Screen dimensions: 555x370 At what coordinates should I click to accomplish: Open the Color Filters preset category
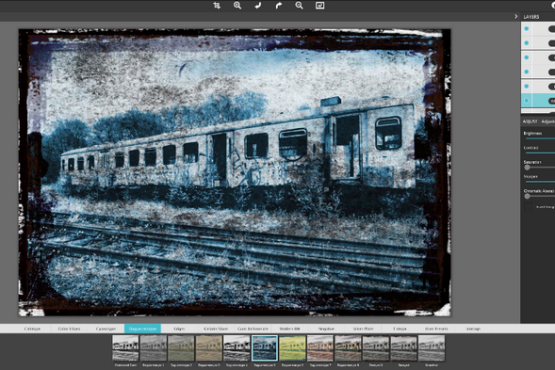pyautogui.click(x=69, y=329)
